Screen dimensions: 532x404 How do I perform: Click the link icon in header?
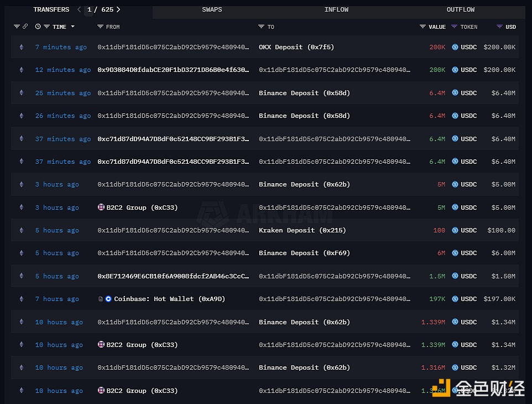coord(25,26)
